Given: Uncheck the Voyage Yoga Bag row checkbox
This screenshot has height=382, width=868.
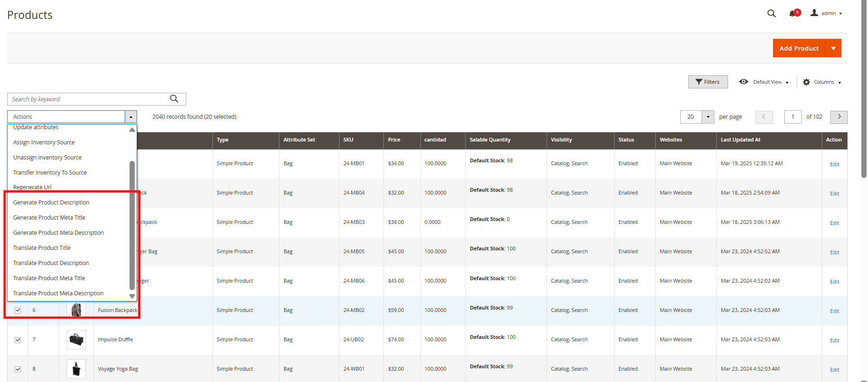Looking at the screenshot, I should (17, 369).
